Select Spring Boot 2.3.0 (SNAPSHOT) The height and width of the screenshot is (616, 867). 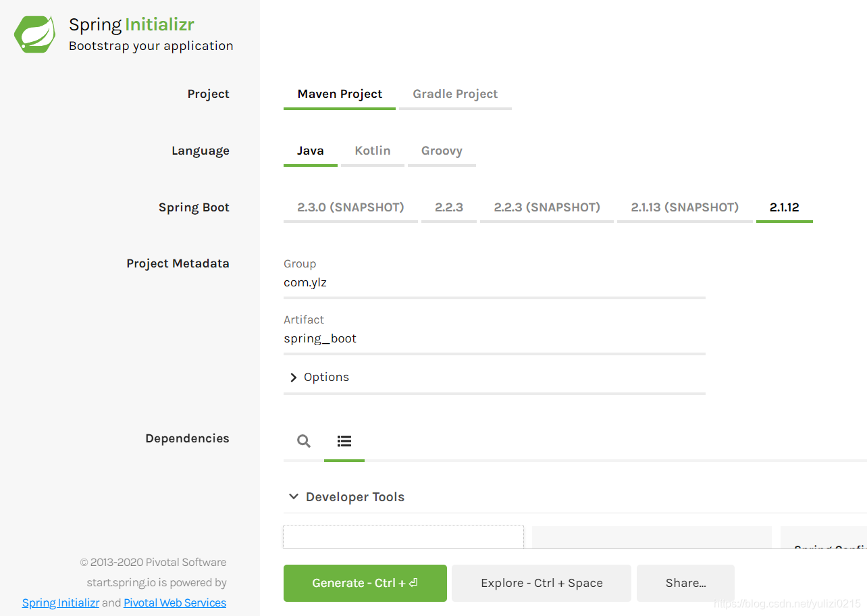(350, 207)
